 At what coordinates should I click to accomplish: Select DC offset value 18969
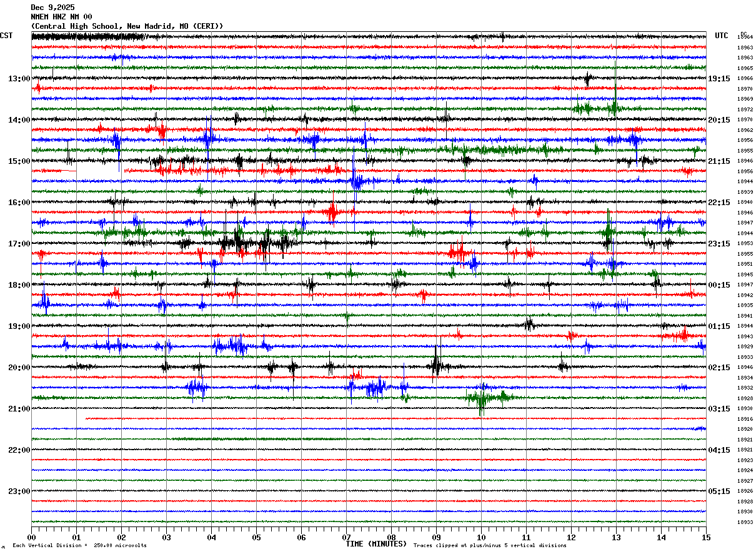pos(745,99)
